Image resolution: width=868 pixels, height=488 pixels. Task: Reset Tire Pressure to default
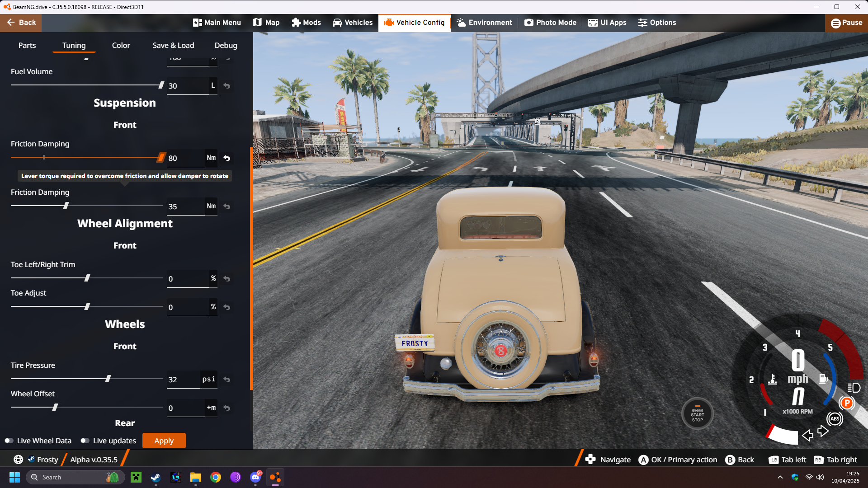pyautogui.click(x=227, y=380)
